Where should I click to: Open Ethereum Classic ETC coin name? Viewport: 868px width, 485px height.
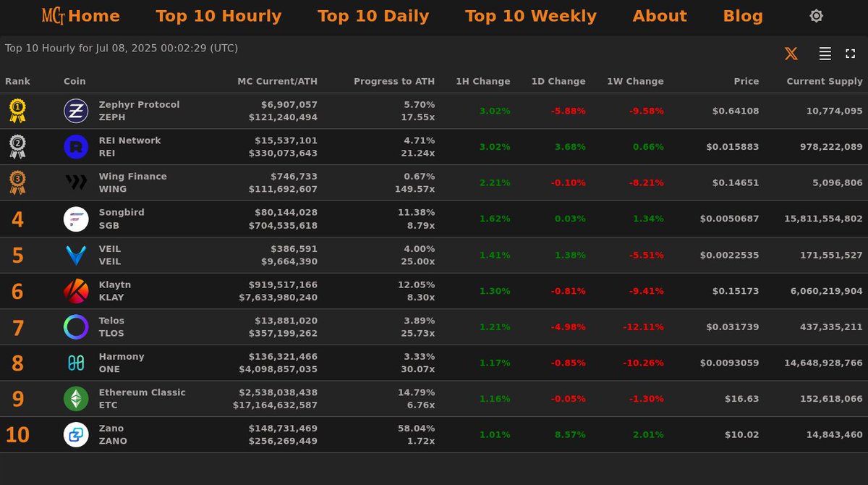[x=142, y=399]
